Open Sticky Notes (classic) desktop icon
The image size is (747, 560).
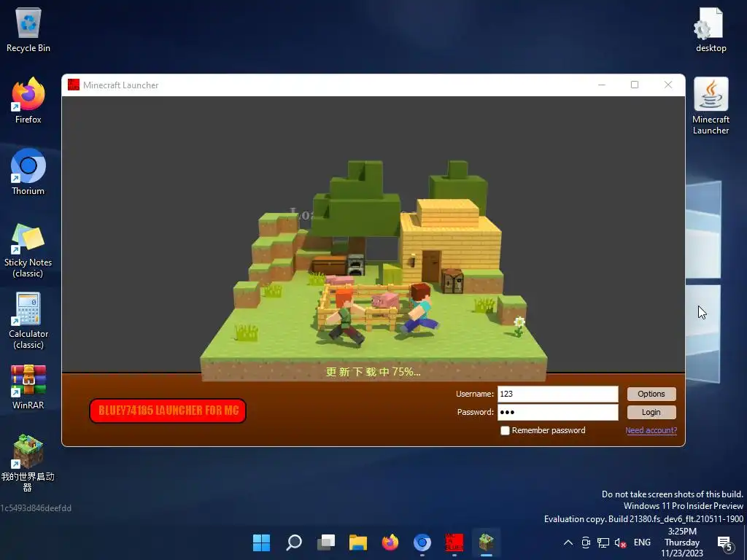[28, 249]
